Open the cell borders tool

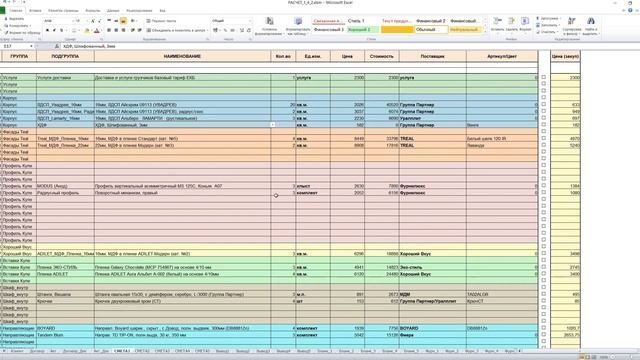[x=74, y=31]
